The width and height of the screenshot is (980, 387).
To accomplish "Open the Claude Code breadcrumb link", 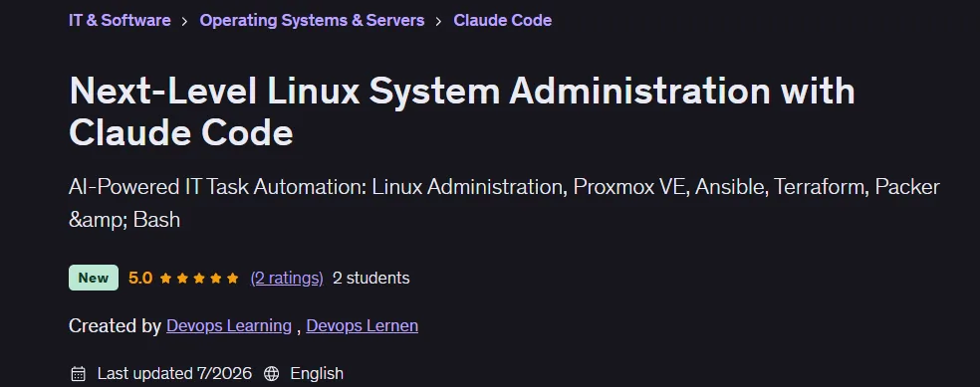I will pyautogui.click(x=503, y=20).
